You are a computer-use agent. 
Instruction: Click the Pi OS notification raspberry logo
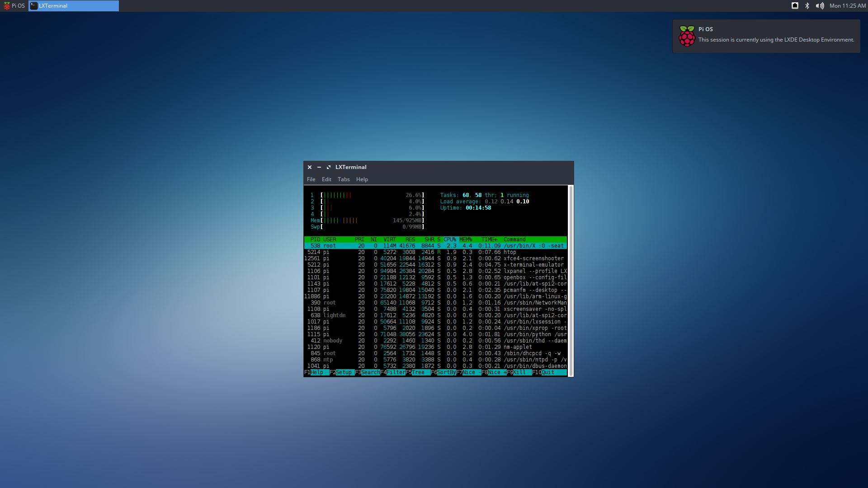[x=687, y=36]
